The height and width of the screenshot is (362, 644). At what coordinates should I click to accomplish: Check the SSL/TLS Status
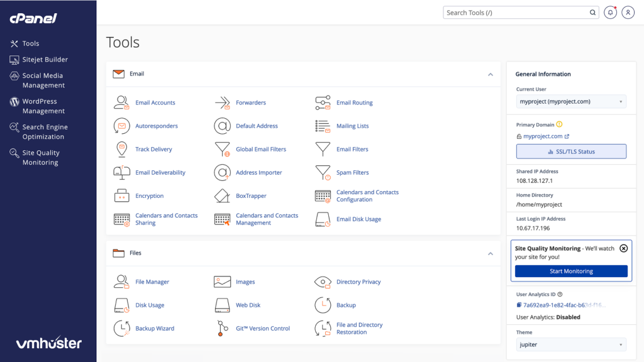click(570, 151)
